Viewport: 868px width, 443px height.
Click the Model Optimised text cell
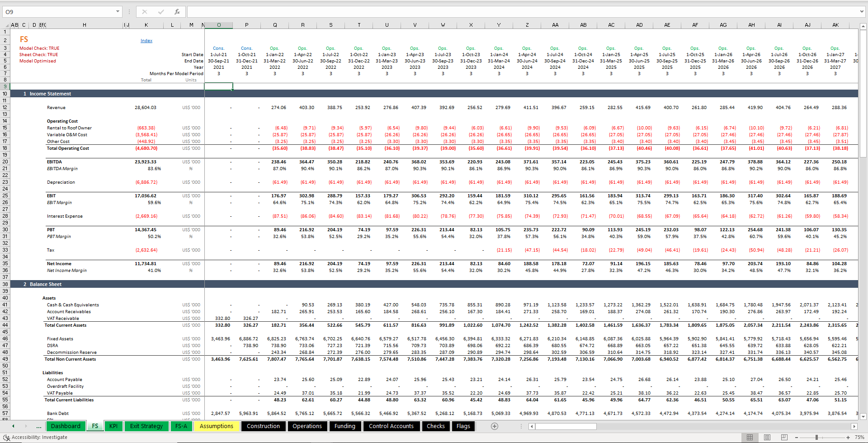(x=38, y=61)
